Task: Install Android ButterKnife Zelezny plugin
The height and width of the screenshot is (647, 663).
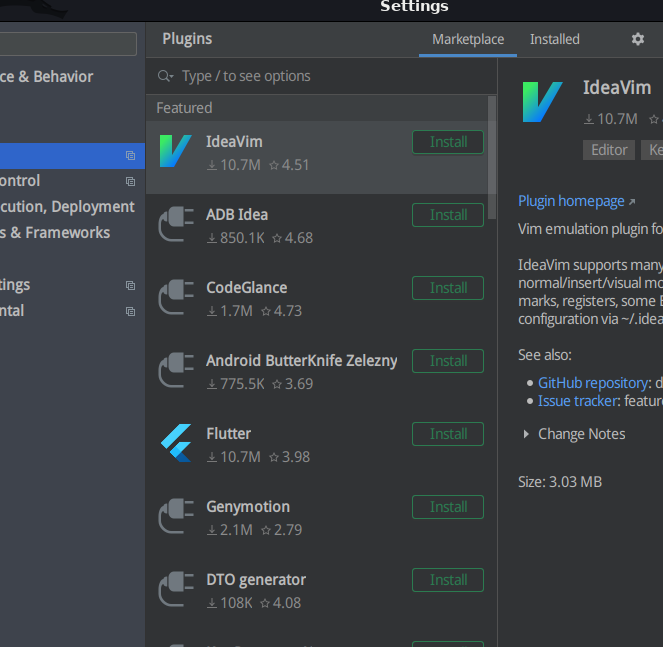Action: (x=448, y=361)
